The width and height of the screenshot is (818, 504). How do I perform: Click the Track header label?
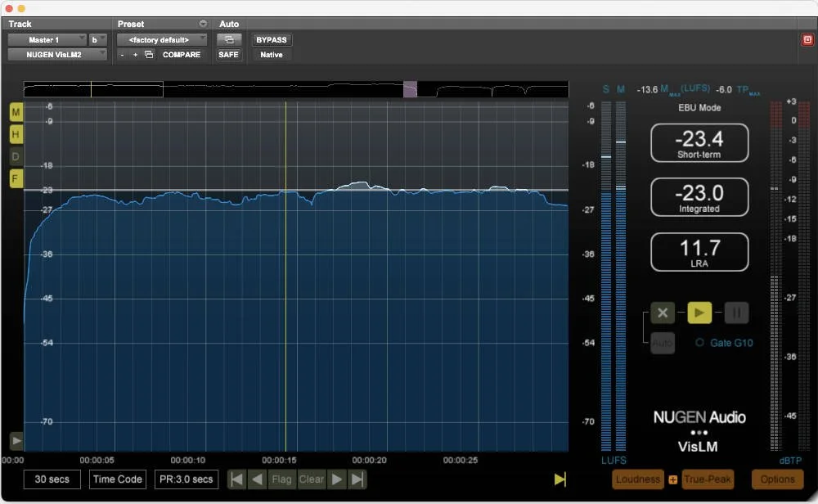pos(20,24)
